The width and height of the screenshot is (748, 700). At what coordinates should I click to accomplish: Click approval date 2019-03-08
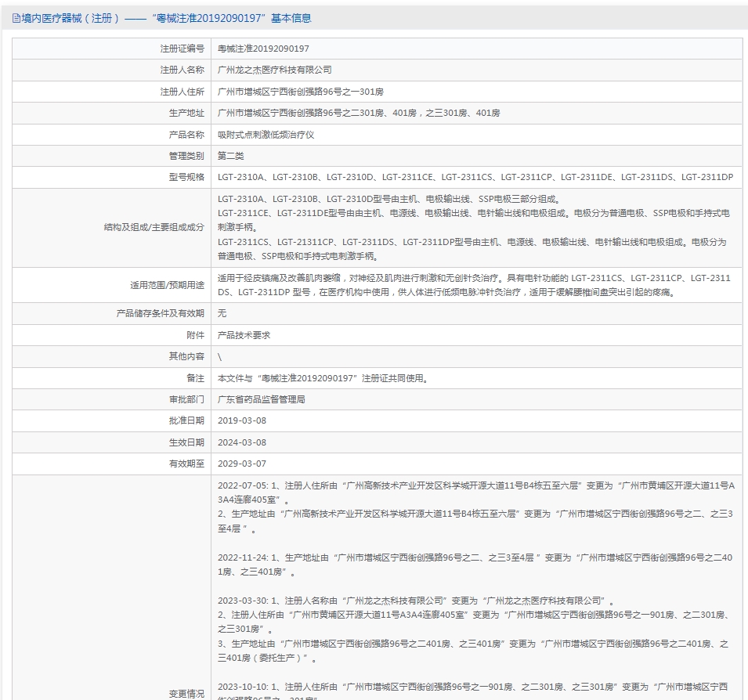coord(242,420)
